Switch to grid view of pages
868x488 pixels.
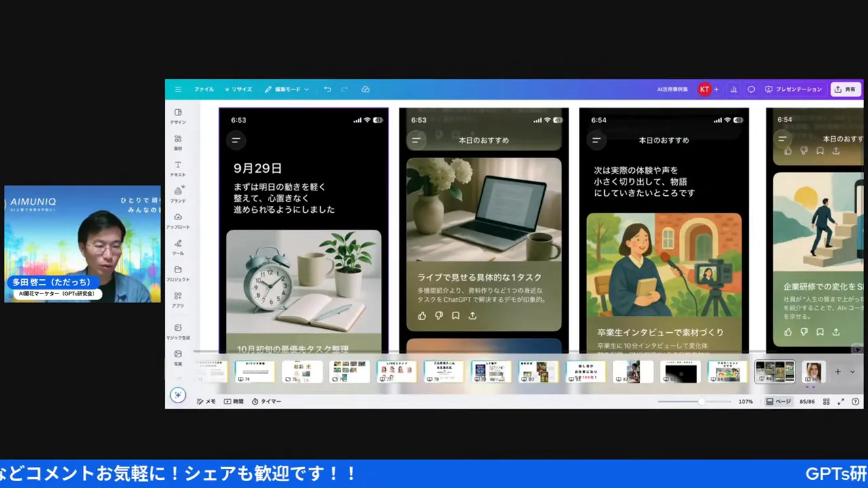pos(826,401)
